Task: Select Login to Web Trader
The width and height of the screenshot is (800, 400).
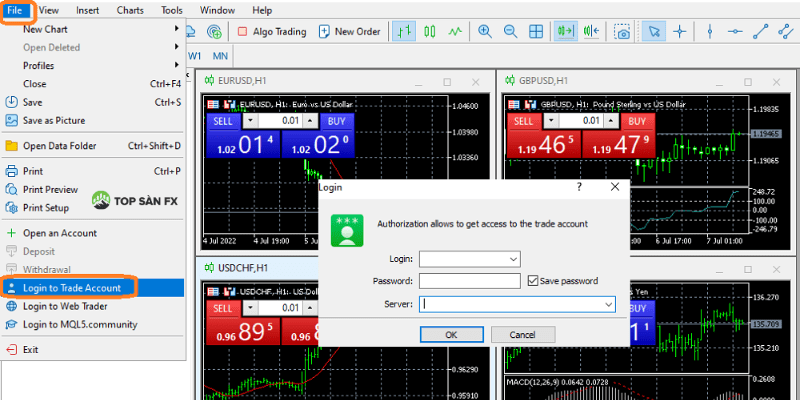Action: click(x=92, y=306)
